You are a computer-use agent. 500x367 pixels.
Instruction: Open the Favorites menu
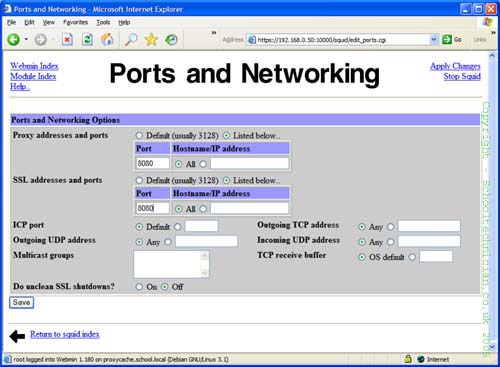pyautogui.click(x=76, y=22)
